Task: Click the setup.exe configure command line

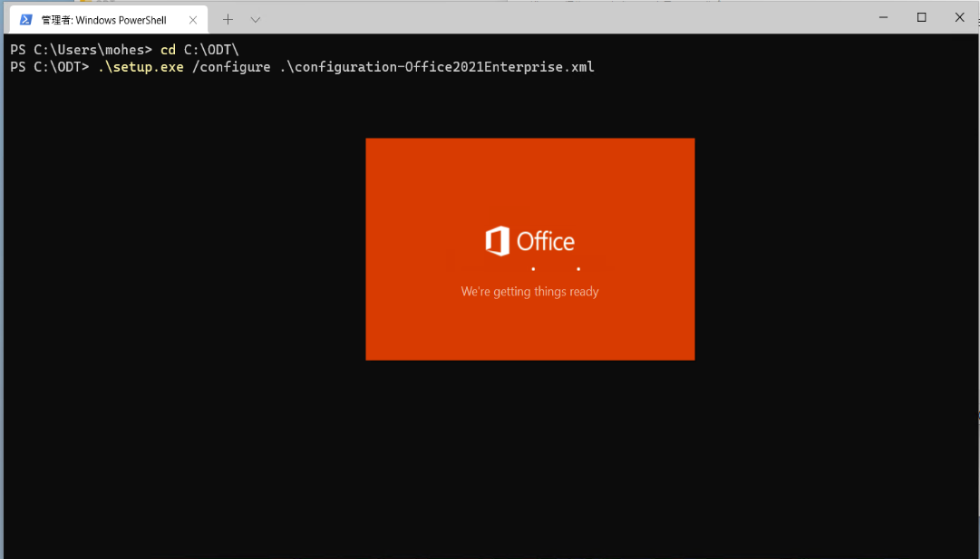Action: click(x=303, y=67)
